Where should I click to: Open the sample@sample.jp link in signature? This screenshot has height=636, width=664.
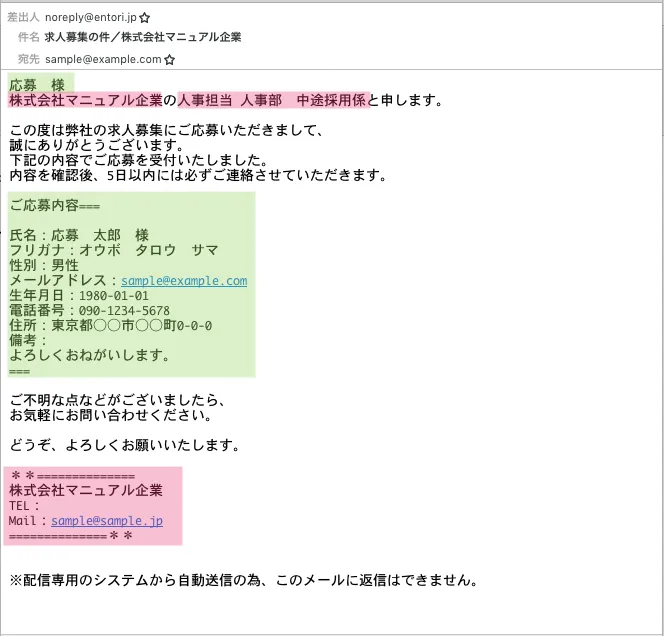[107, 521]
